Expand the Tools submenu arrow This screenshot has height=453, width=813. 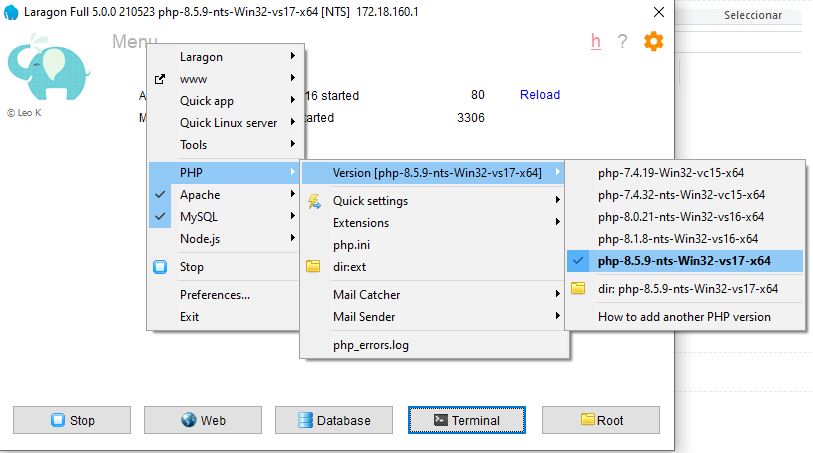[292, 144]
